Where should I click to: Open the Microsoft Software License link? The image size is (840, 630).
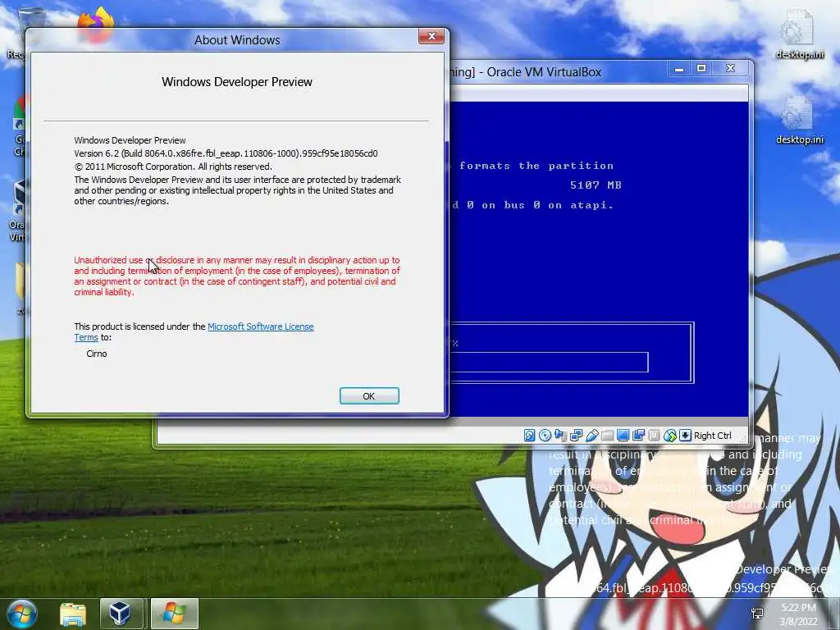coord(260,326)
